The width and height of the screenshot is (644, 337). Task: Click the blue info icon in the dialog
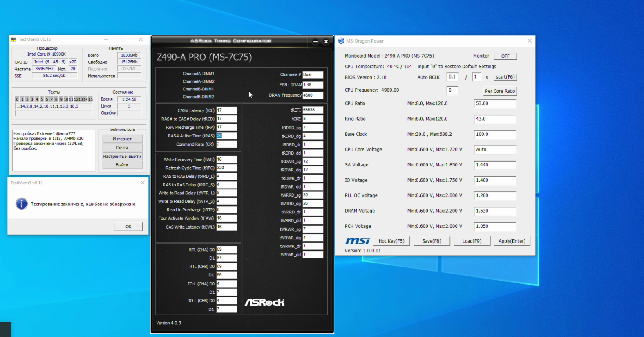point(21,204)
